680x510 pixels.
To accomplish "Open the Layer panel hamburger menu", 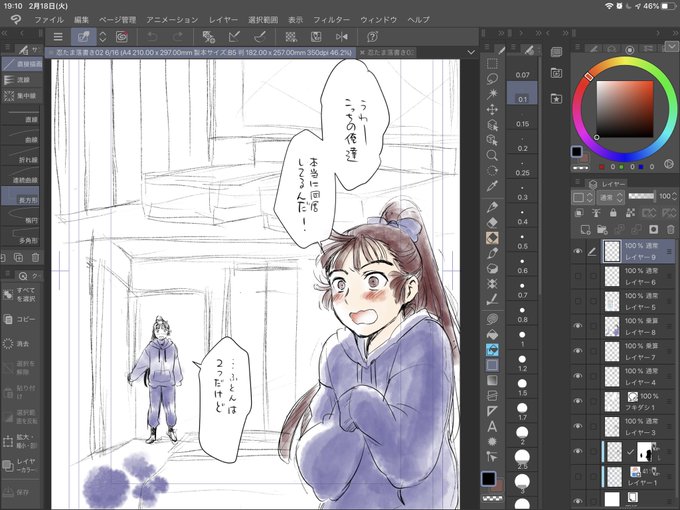I will coord(577,182).
